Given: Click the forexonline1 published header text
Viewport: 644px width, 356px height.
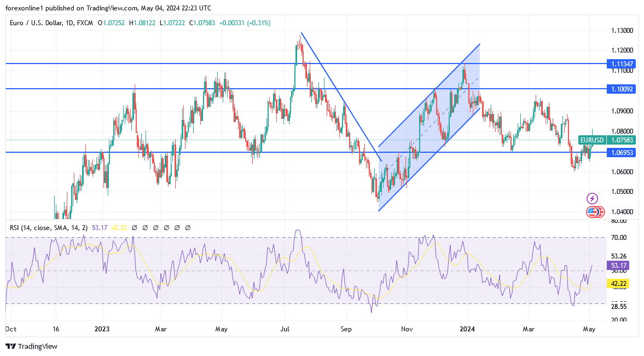Looking at the screenshot, I should pyautogui.click(x=108, y=8).
